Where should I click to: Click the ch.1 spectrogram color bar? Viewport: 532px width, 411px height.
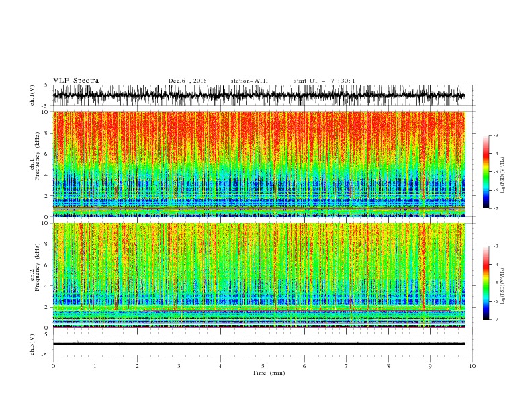pos(486,172)
